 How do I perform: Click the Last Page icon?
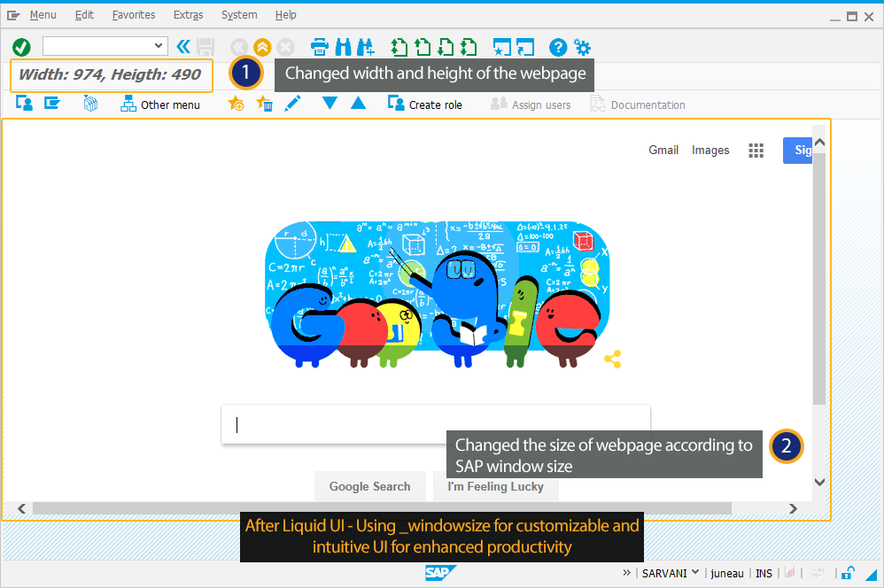point(469,47)
